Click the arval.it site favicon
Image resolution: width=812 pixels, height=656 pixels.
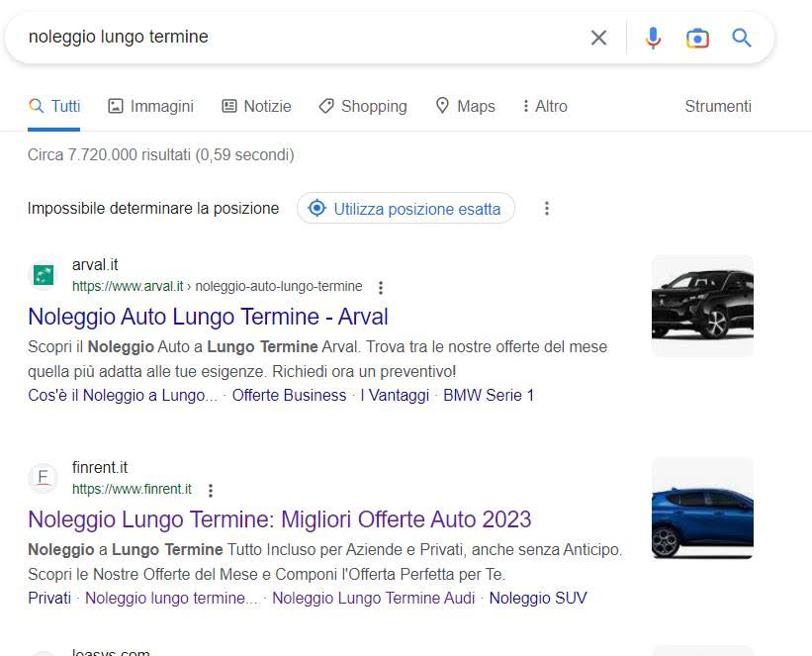click(43, 275)
